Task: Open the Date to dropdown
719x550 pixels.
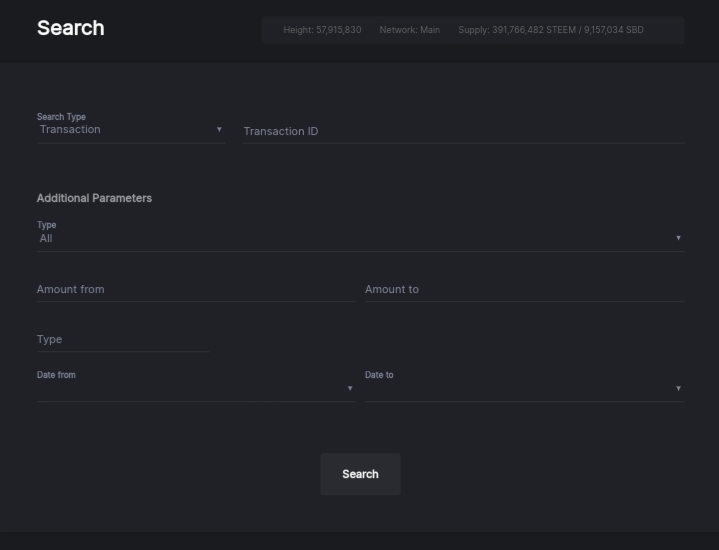Action: point(525,389)
